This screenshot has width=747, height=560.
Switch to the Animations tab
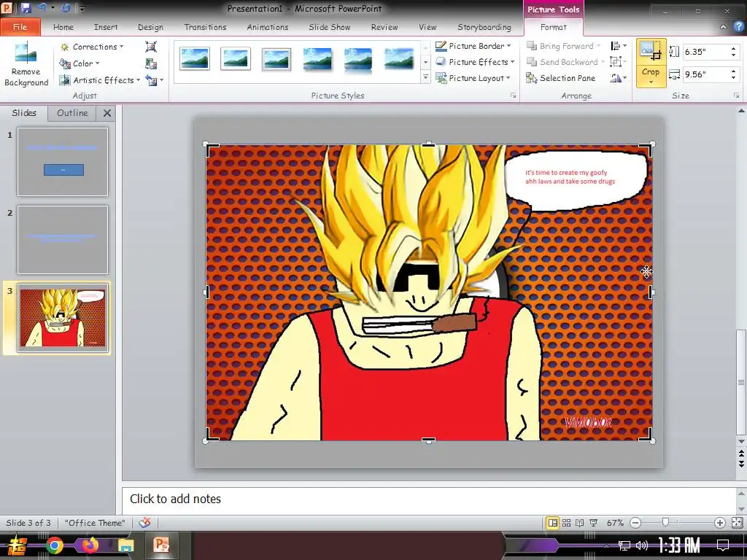point(267,27)
